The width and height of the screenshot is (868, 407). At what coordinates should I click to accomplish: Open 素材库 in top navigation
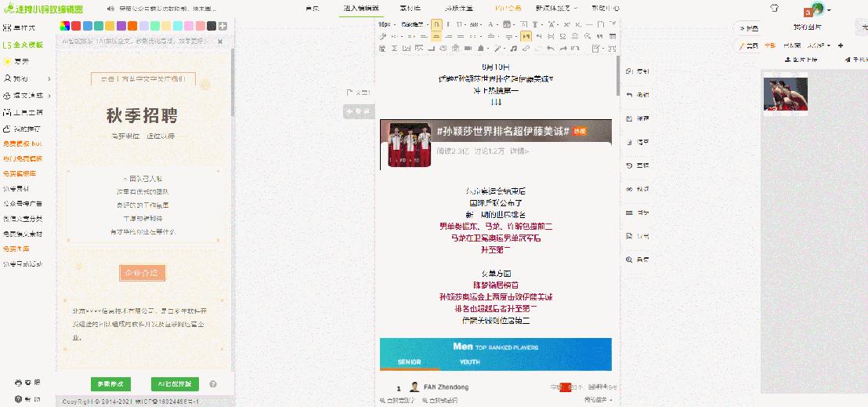(x=410, y=9)
